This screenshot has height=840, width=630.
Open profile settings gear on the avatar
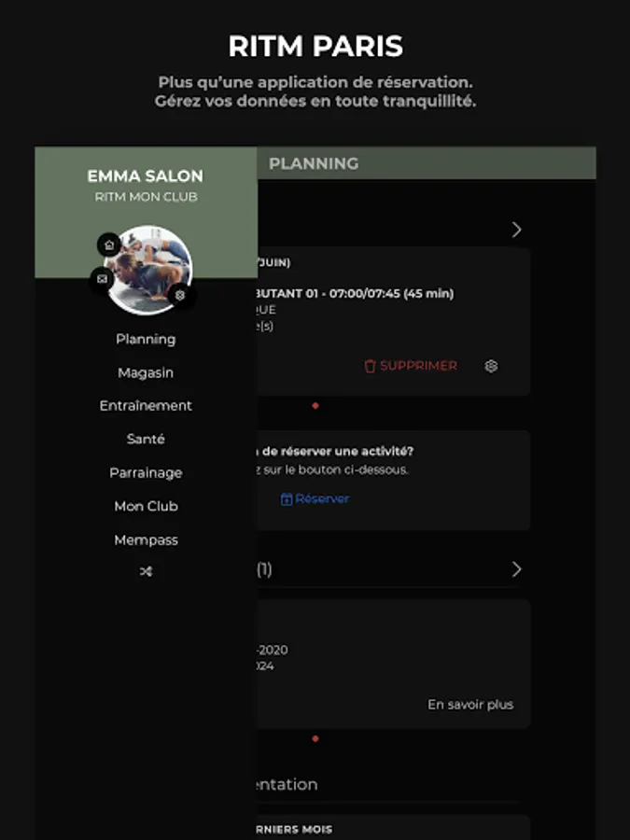click(180, 295)
